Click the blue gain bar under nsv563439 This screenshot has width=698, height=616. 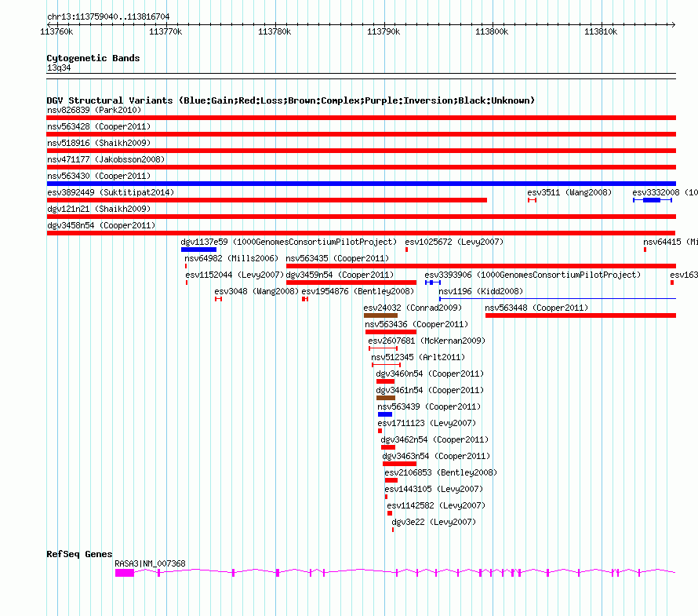click(385, 414)
